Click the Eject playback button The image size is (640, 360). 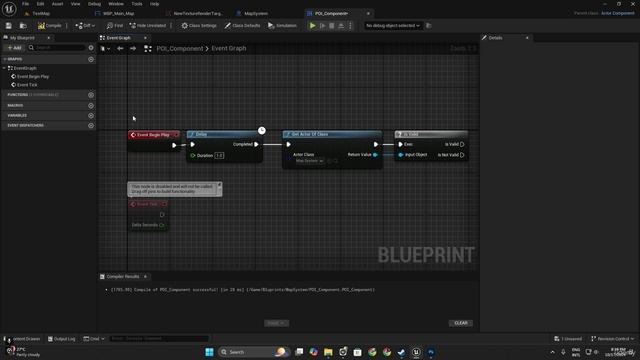pyautogui.click(x=341, y=26)
